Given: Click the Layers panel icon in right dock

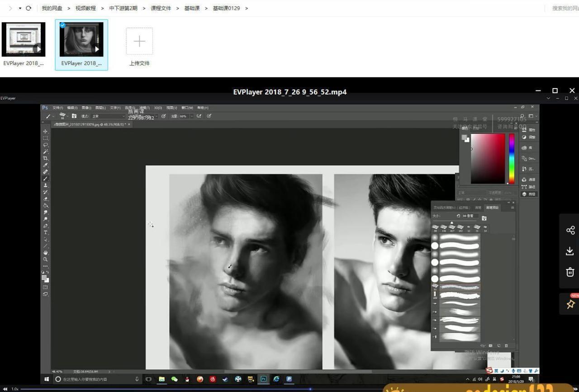Looking at the screenshot, I should 524,194.
